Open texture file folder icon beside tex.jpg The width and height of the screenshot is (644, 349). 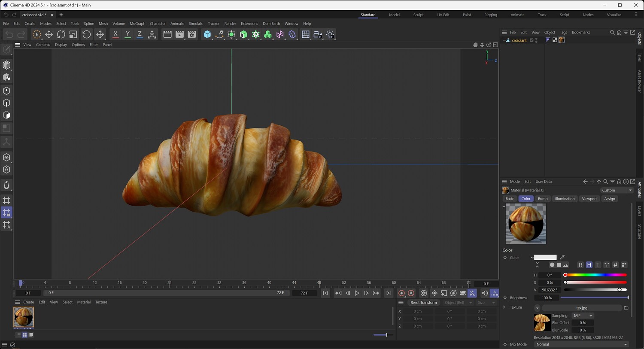tap(626, 308)
